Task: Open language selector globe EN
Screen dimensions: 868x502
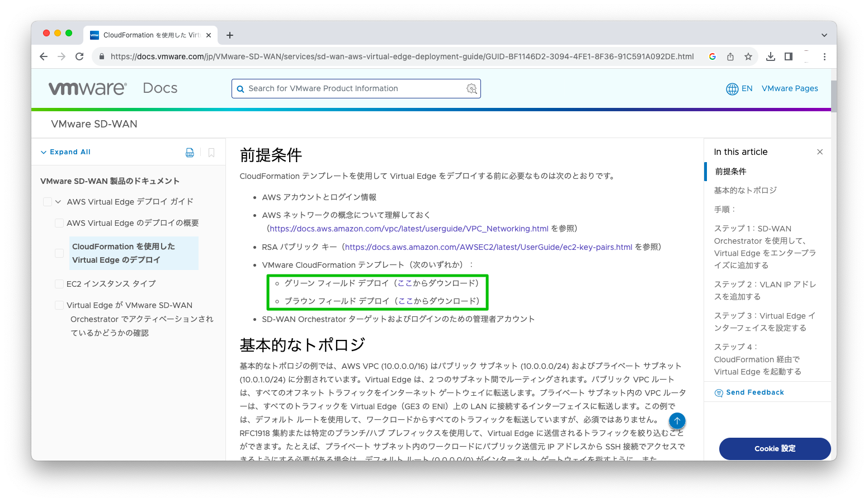Action: [x=739, y=88]
